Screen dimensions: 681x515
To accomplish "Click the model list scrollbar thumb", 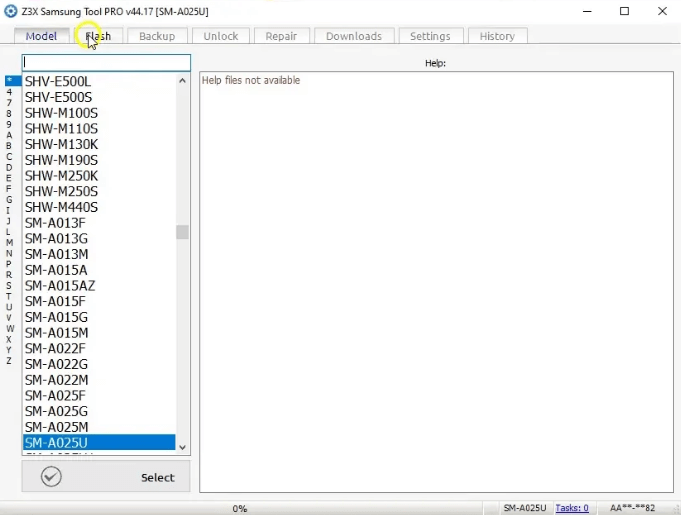I will coord(182,232).
